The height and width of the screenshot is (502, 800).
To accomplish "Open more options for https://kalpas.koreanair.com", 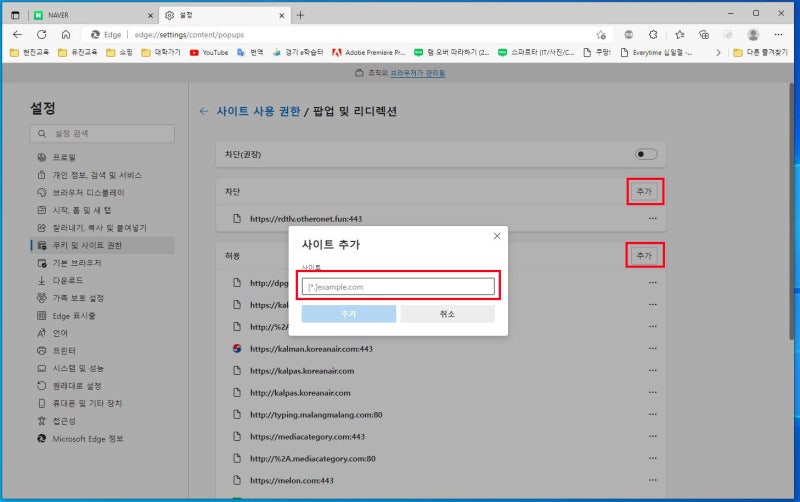I will (x=653, y=370).
